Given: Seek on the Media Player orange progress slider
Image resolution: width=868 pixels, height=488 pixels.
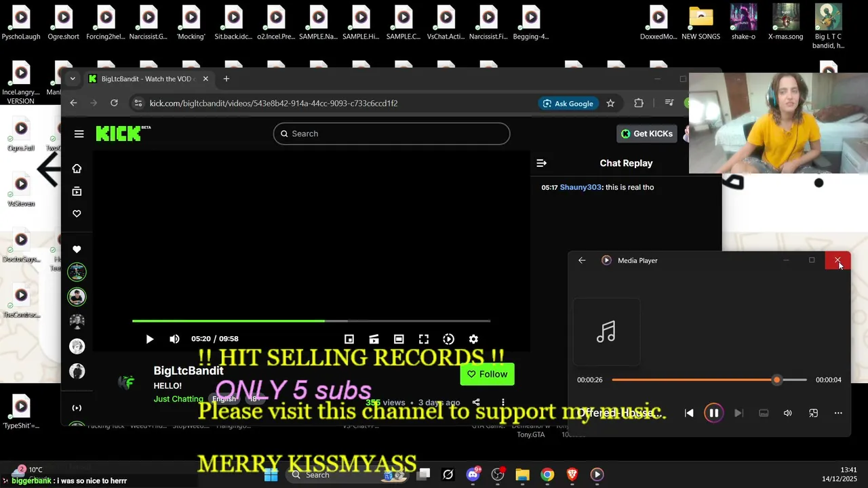Looking at the screenshot, I should click(709, 380).
